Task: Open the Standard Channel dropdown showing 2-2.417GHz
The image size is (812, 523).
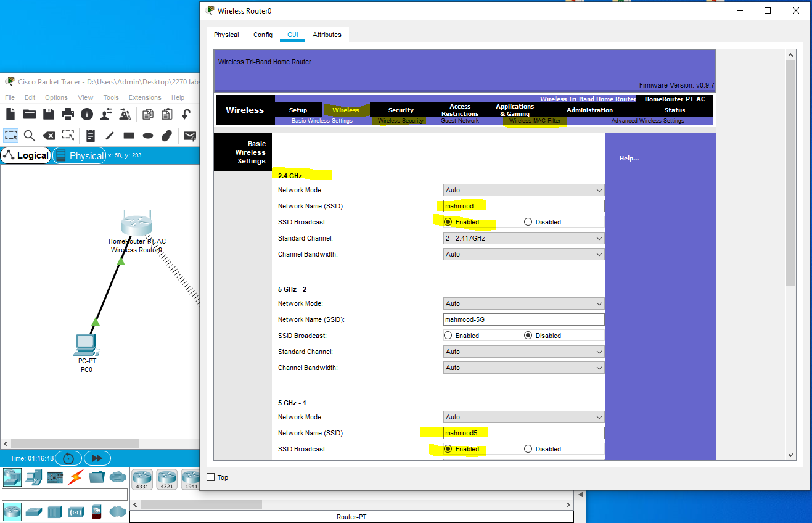Action: (523, 237)
